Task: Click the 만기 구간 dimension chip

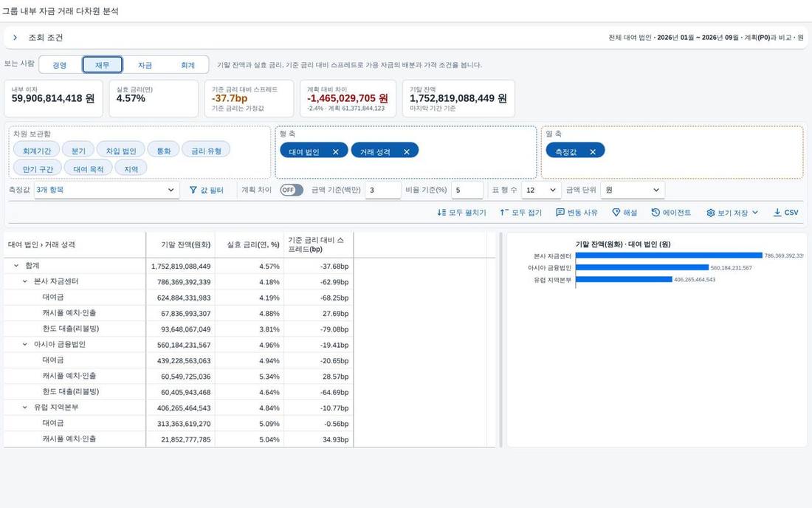Action: tap(38, 169)
